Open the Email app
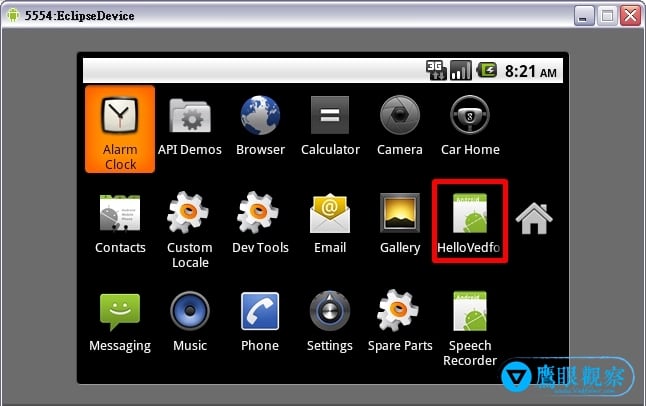Screen dimensions: 646x406 pos(330,223)
